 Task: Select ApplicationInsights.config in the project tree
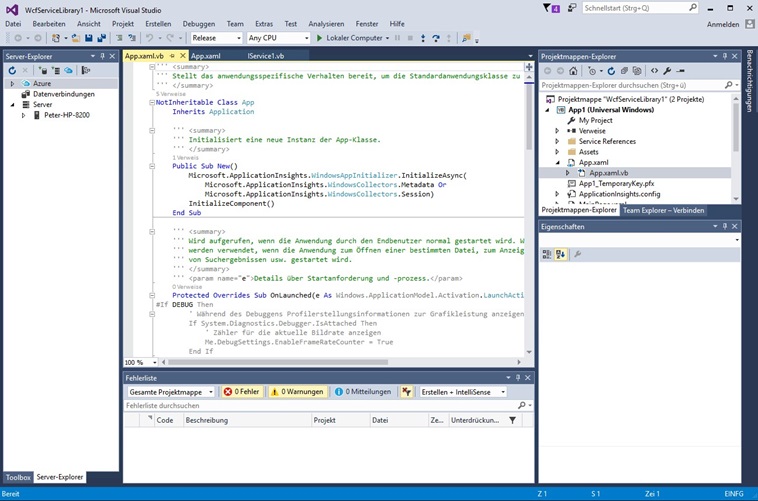click(x=619, y=194)
